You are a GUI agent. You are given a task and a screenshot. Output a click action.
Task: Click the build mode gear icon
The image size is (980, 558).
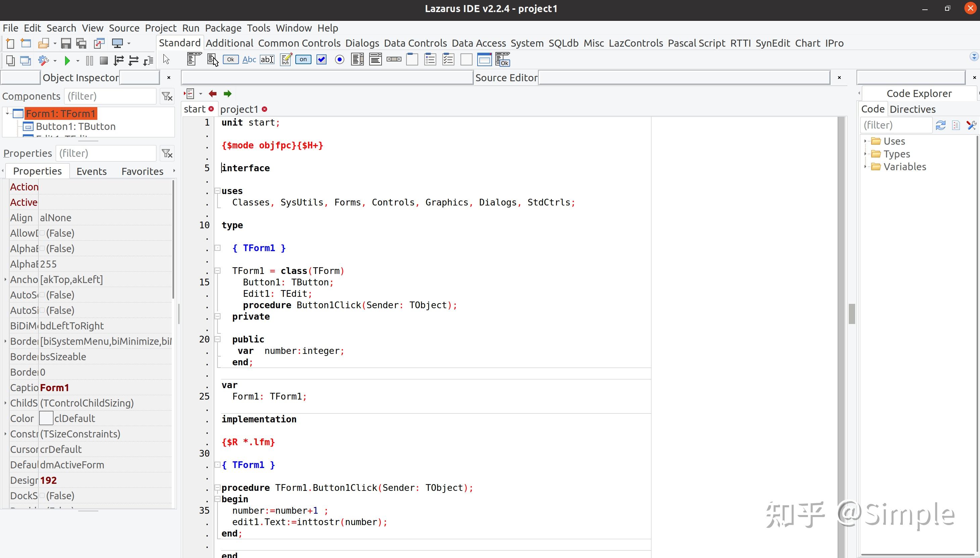point(44,60)
